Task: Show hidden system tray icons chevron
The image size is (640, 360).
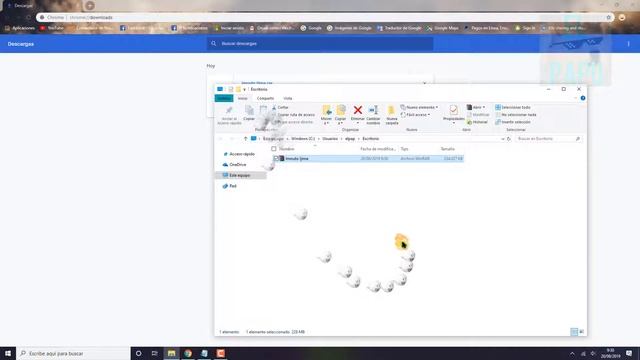Action: 572,353
